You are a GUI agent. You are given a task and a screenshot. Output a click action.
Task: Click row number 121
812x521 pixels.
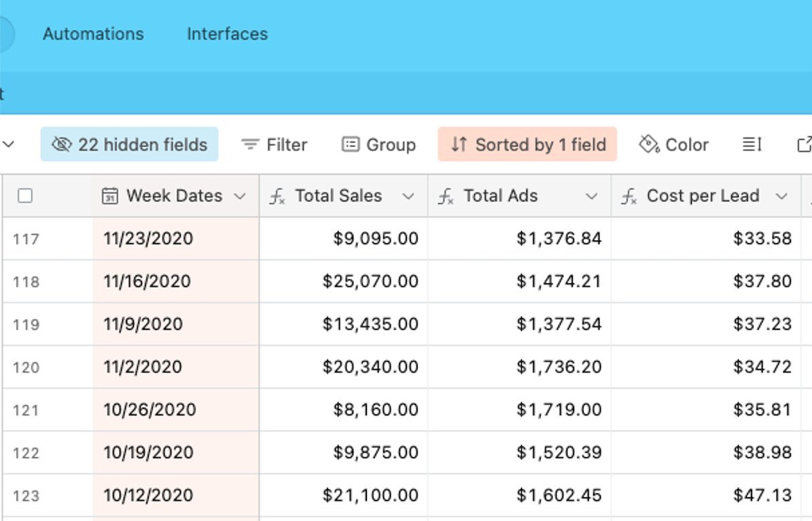point(26,410)
